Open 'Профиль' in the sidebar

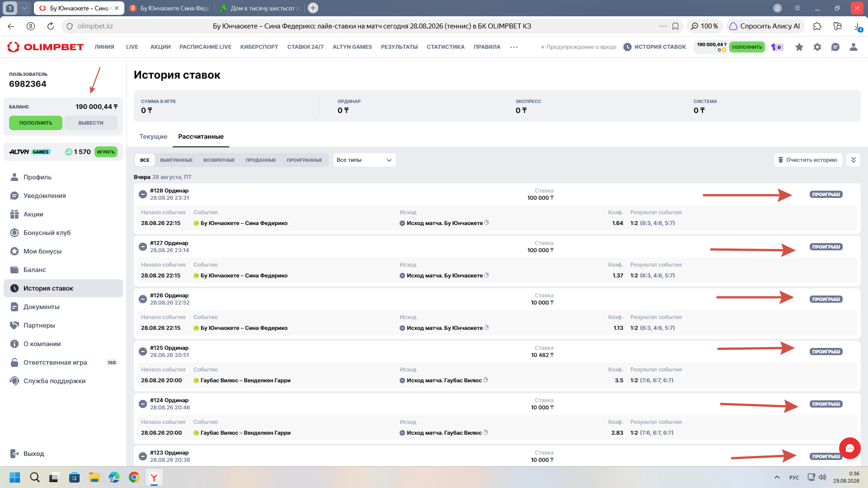pos(63,177)
